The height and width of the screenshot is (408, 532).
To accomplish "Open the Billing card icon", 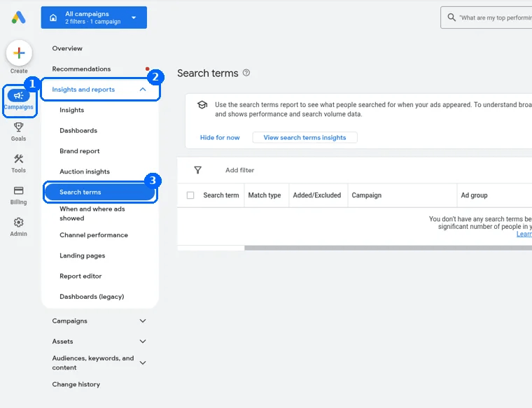I will 19,190.
